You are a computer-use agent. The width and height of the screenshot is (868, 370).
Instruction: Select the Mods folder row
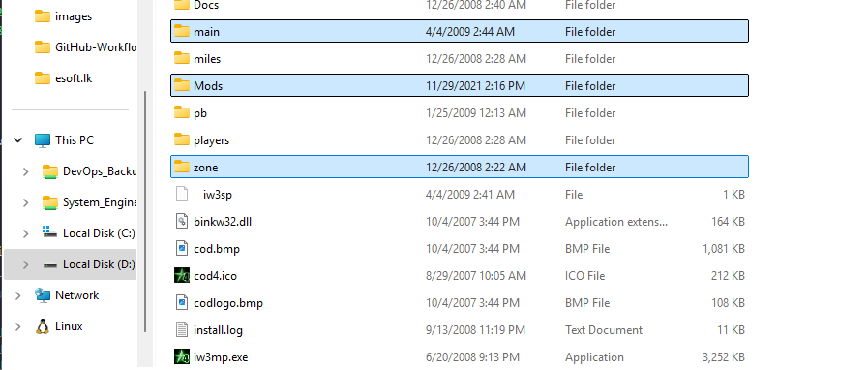pos(460,85)
